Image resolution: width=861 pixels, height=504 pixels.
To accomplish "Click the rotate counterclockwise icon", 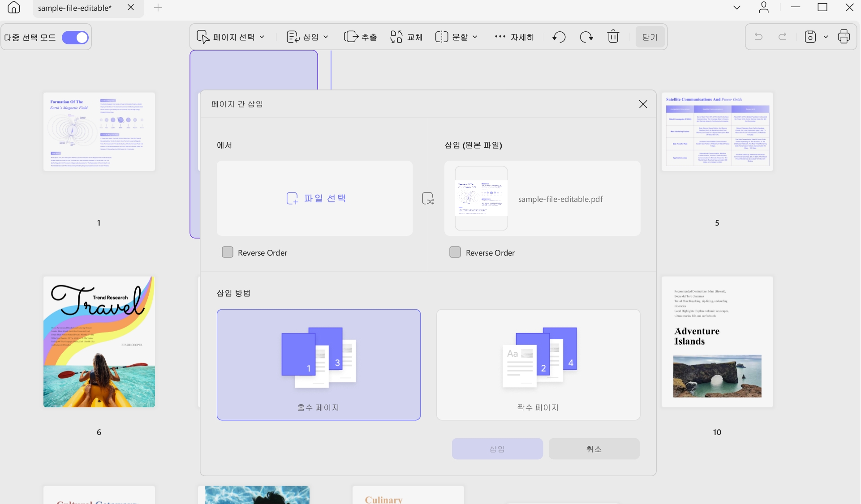I will point(559,37).
